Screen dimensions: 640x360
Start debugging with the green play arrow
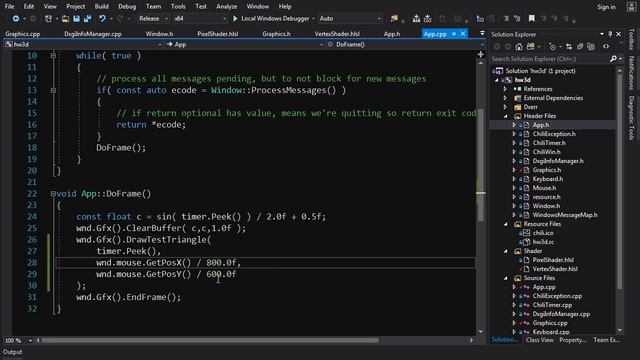[235, 19]
